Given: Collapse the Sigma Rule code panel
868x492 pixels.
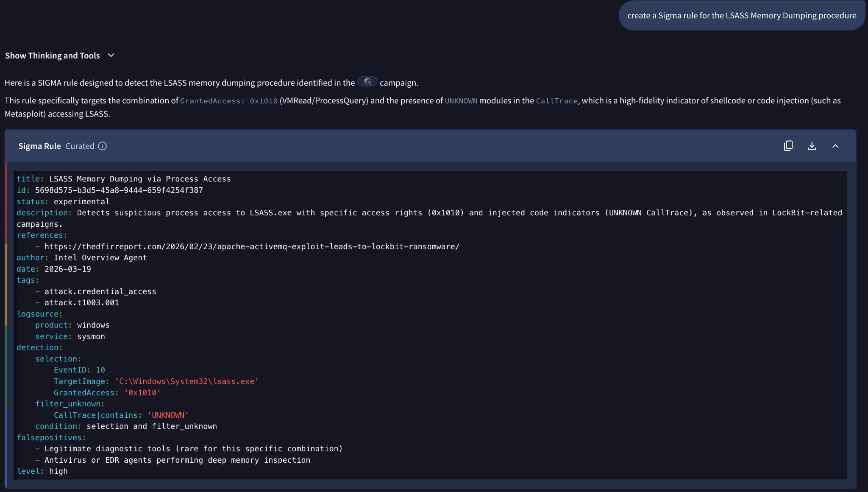Looking at the screenshot, I should coord(835,146).
